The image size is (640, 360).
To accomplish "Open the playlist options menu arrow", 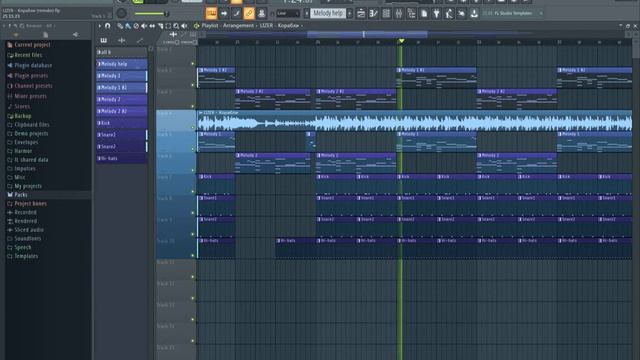I will 100,26.
